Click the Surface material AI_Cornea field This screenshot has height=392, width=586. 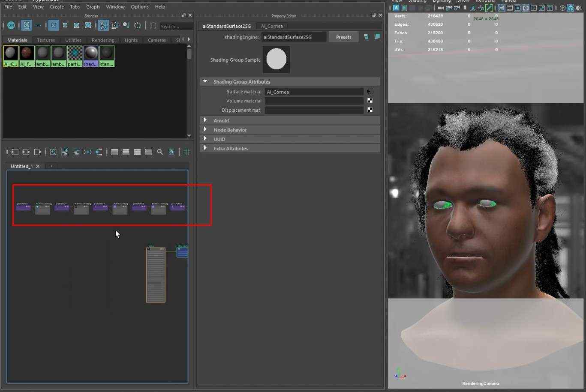click(x=314, y=92)
